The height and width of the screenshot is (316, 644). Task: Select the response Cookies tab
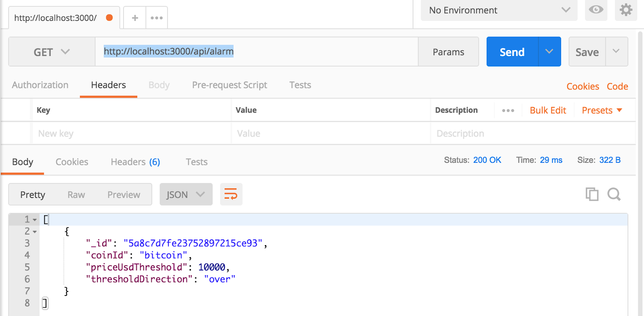[x=72, y=162]
